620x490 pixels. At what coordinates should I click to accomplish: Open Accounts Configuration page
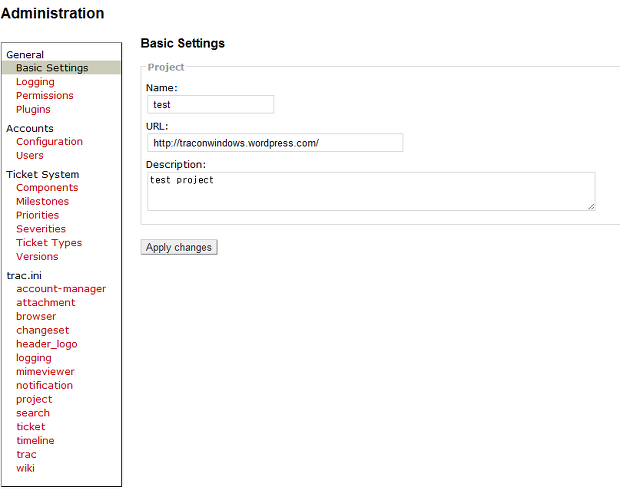point(49,142)
